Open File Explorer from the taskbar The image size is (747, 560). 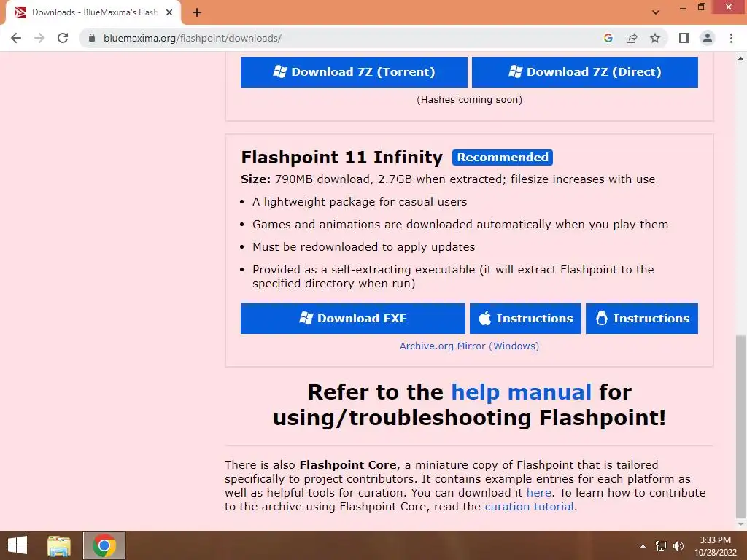[59, 545]
